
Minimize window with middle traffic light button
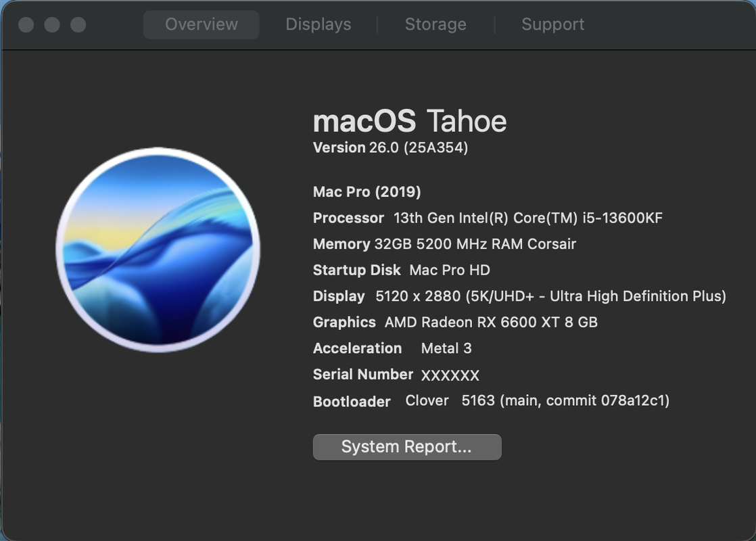click(x=52, y=24)
